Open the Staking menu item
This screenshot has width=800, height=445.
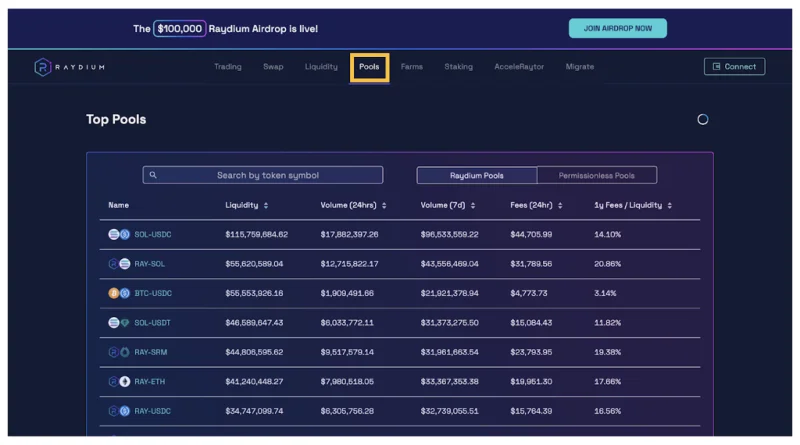[458, 66]
